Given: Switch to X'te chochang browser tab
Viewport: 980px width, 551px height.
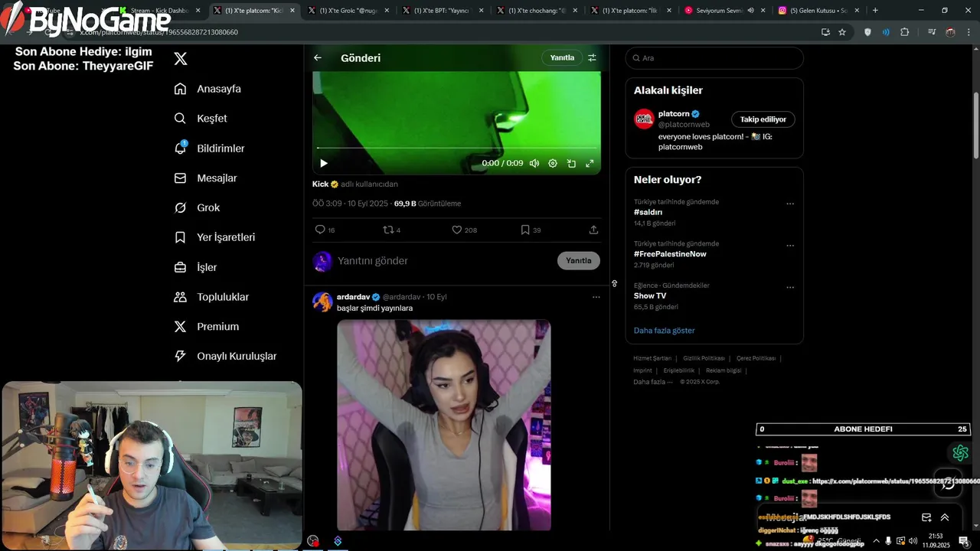Looking at the screenshot, I should 537,11.
